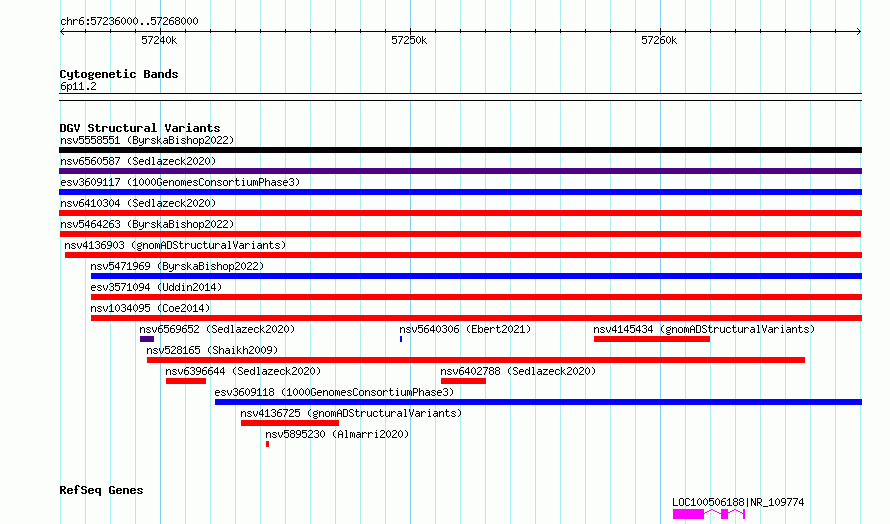The width and height of the screenshot is (890, 524).
Task: Open the nsv1034095 (Coe2014) label
Action: pyautogui.click(x=150, y=308)
